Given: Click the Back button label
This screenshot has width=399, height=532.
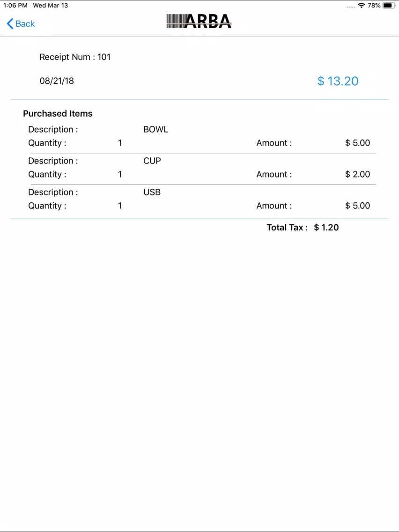Looking at the screenshot, I should tap(25, 24).
